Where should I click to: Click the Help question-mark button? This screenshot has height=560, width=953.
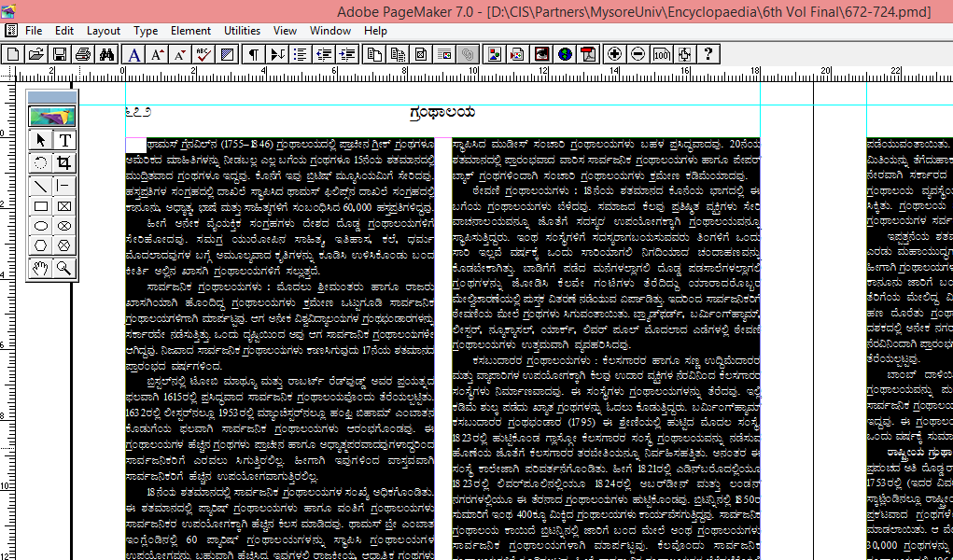click(x=709, y=53)
